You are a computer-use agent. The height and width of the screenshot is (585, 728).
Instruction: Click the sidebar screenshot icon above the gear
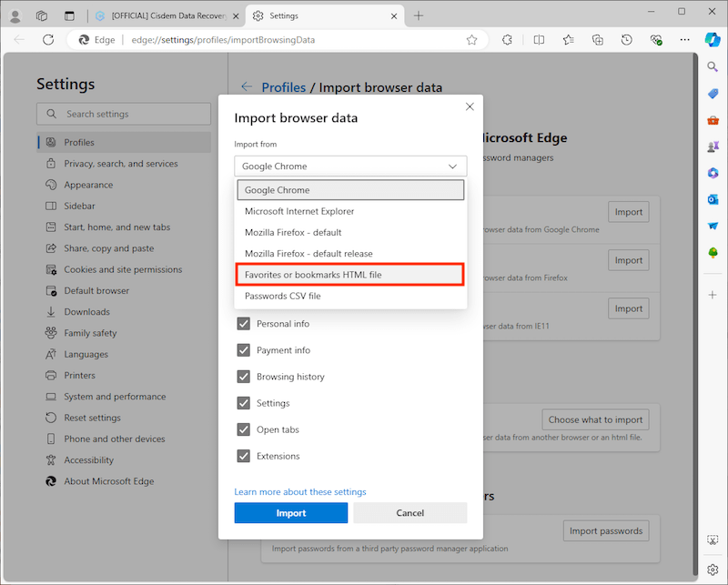click(x=713, y=540)
